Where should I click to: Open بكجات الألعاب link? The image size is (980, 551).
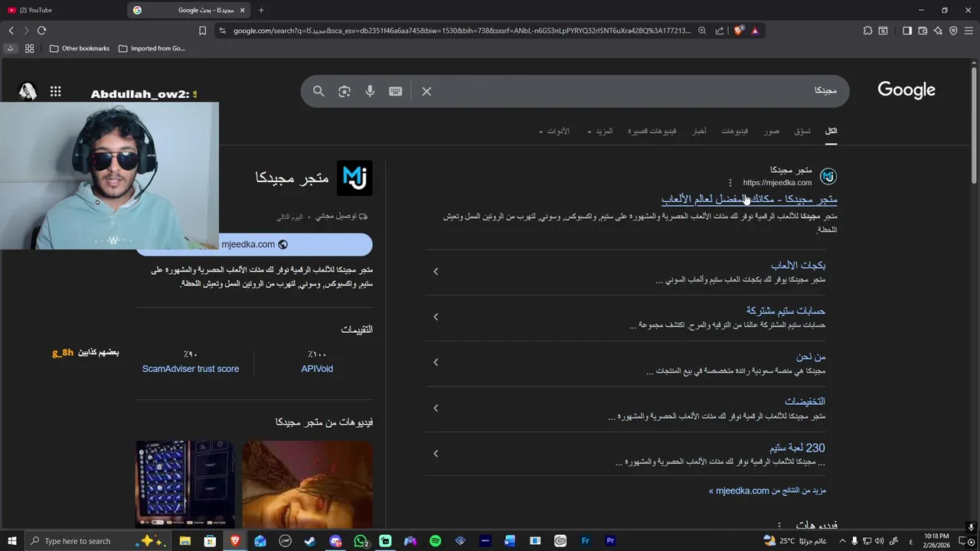point(798,266)
